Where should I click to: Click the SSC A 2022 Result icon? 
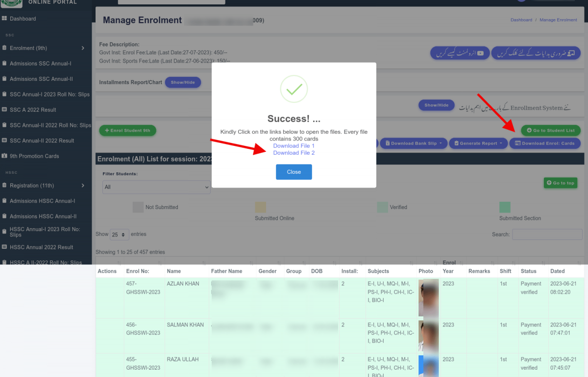tap(4, 110)
